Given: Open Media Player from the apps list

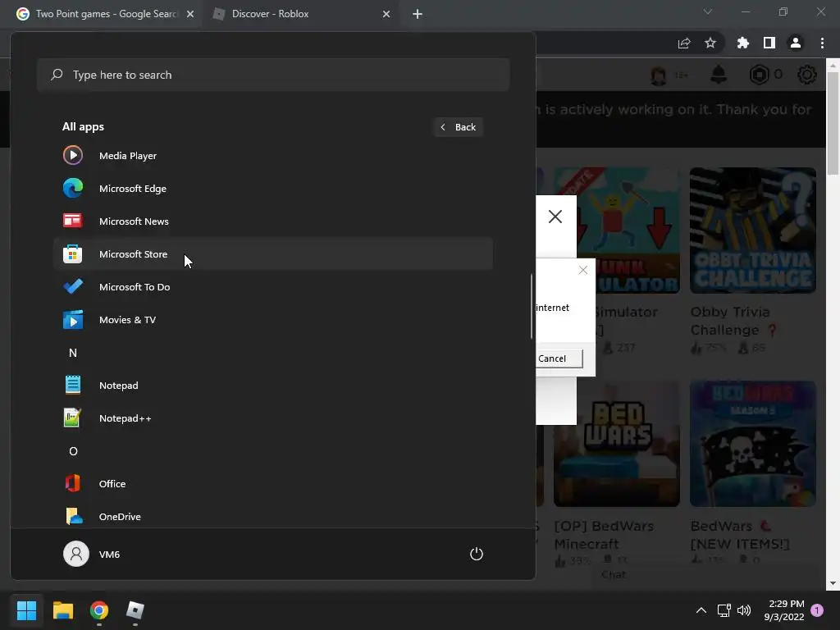Looking at the screenshot, I should click(272, 156).
